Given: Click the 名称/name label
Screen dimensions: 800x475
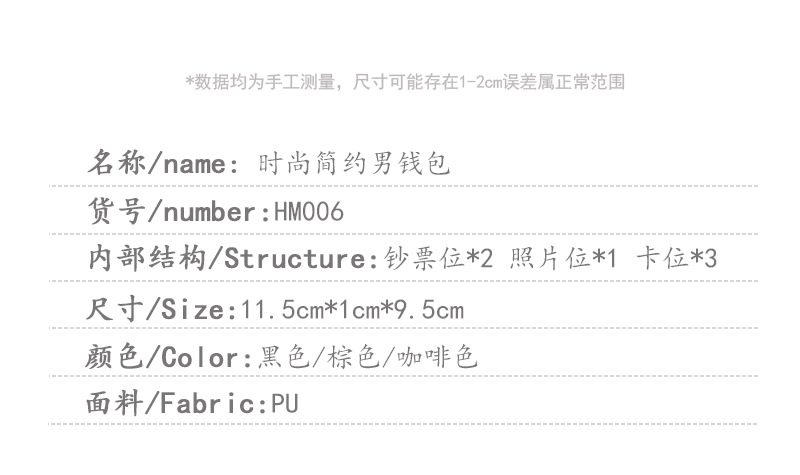Looking at the screenshot, I should [x=163, y=163].
